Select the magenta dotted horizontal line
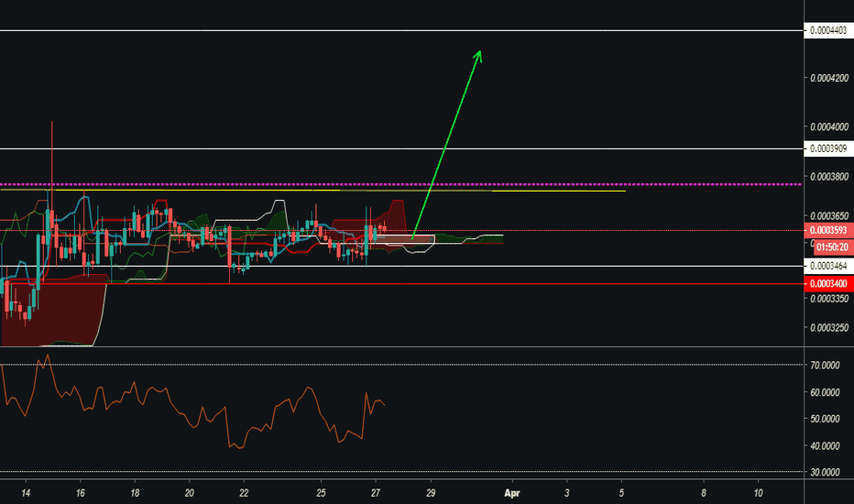 pyautogui.click(x=401, y=185)
